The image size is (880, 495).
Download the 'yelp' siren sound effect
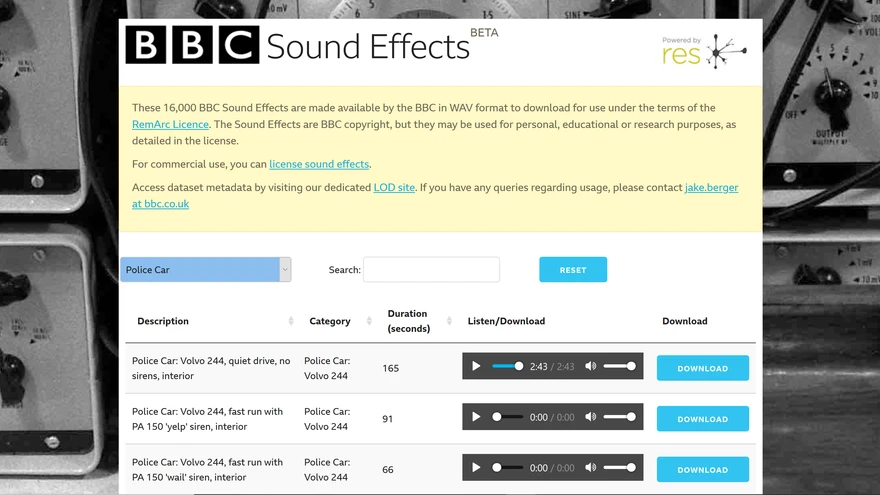tap(702, 419)
